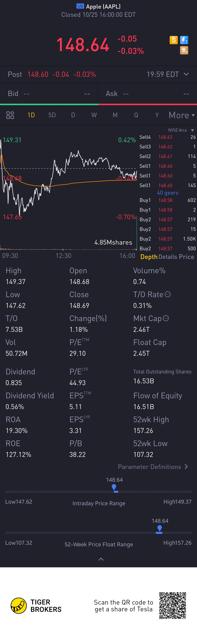Tap the QR code image

pos(173,605)
